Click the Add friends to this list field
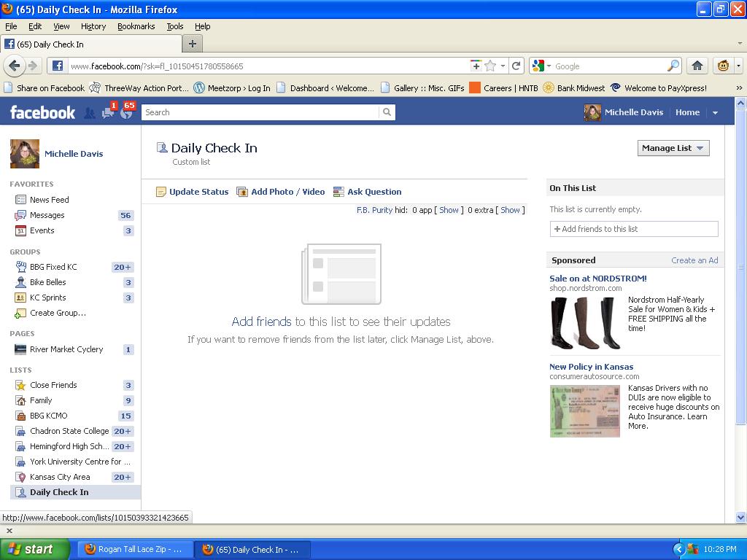The width and height of the screenshot is (747, 560). (x=634, y=229)
